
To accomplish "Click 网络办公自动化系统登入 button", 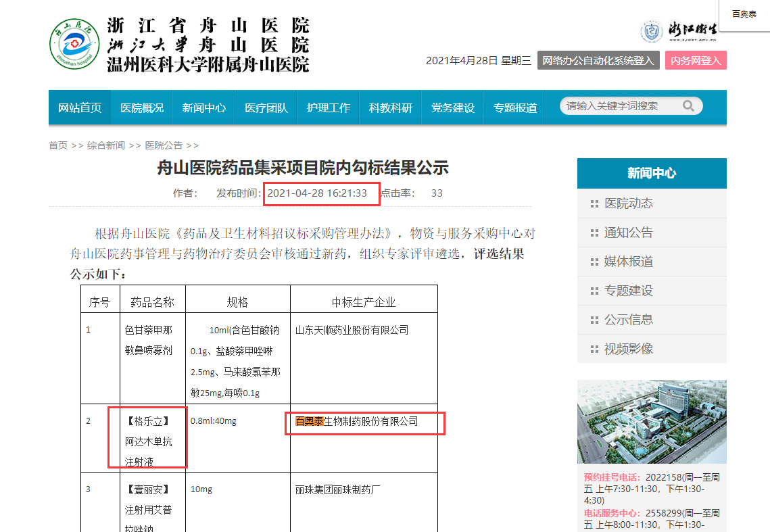I will [598, 60].
